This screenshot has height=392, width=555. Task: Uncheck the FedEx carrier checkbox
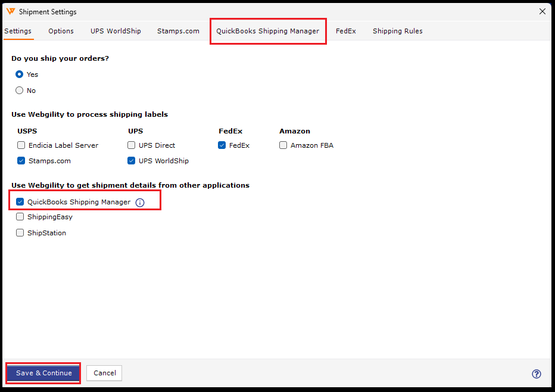(x=222, y=145)
